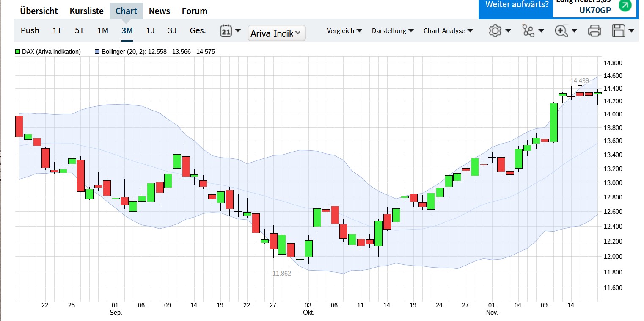The width and height of the screenshot is (644, 321).
Task: Open the Darstellung dropdown
Action: click(x=393, y=30)
